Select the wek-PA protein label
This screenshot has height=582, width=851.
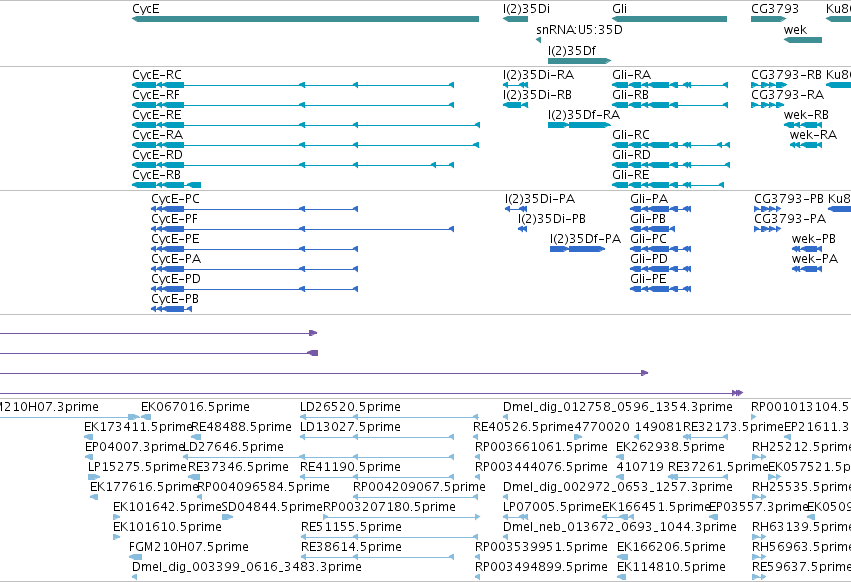point(815,259)
